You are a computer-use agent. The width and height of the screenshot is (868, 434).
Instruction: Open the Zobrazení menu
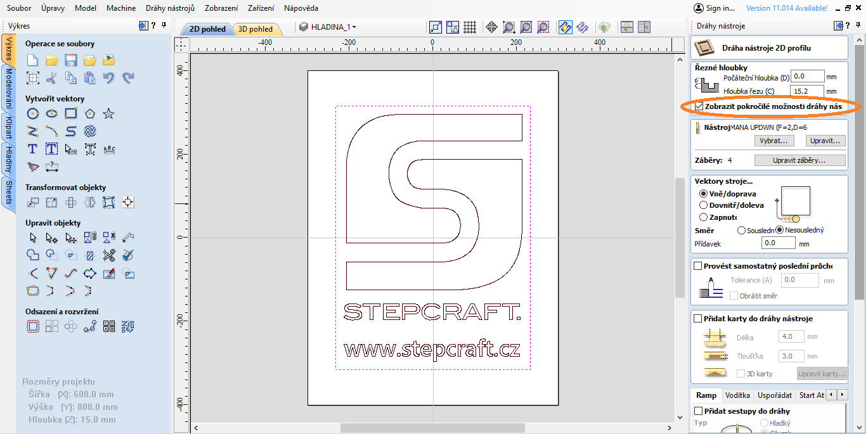click(x=223, y=8)
